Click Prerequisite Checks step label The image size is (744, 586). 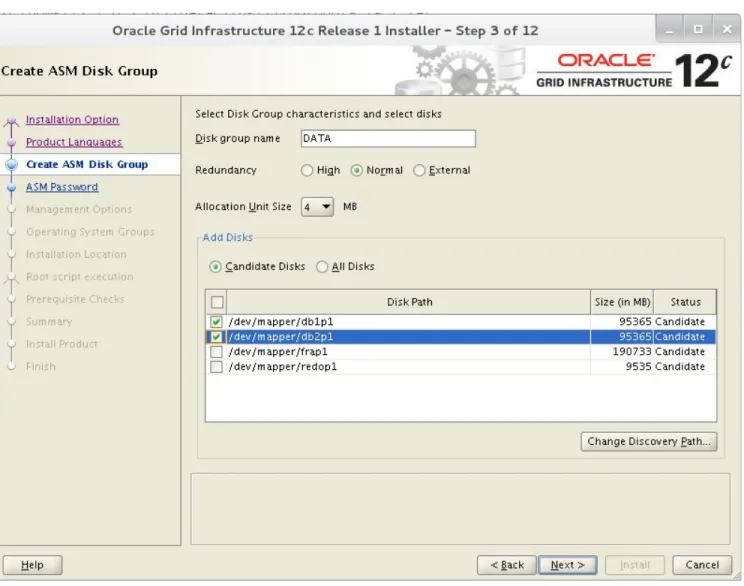pos(75,299)
